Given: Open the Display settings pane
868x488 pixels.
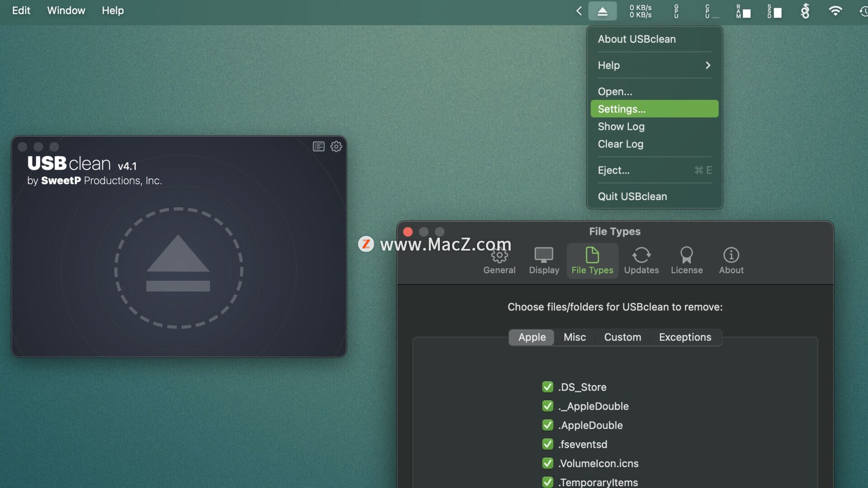Looking at the screenshot, I should click(x=544, y=261).
